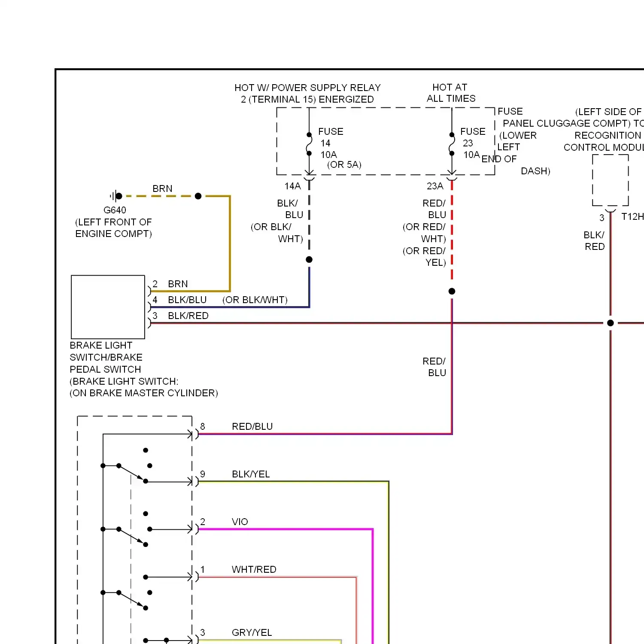Click the 'FUSE 23 10A' label
This screenshot has width=644, height=644.
pos(473,143)
